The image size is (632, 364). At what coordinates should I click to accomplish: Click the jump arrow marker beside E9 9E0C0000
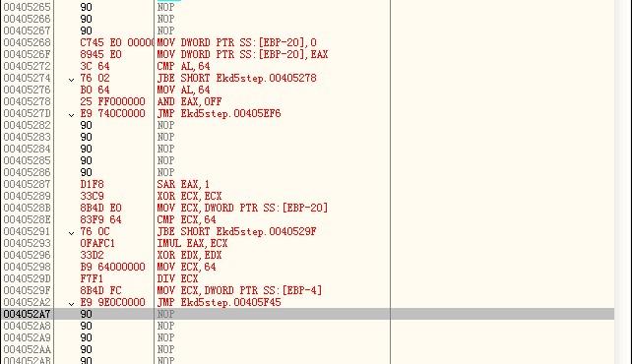[x=71, y=304]
